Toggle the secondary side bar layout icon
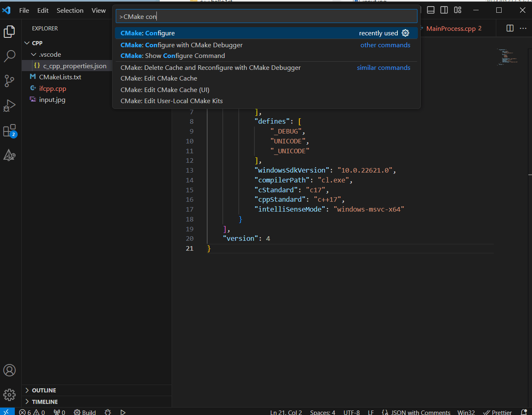 [444, 10]
